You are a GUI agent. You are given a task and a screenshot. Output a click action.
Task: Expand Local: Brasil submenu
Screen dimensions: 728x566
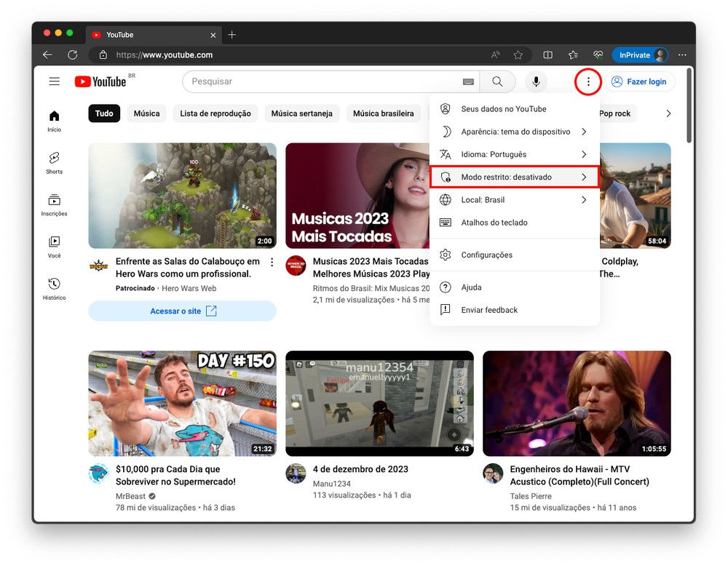(514, 200)
